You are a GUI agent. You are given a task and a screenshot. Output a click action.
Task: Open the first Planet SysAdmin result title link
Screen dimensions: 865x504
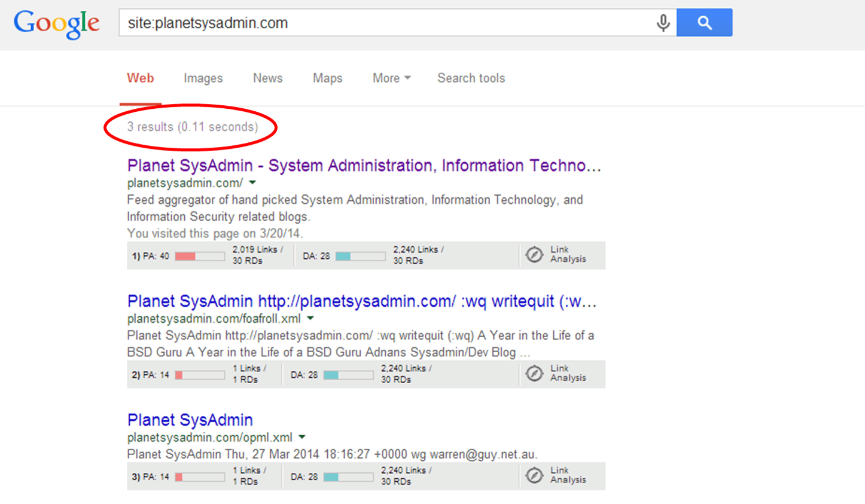pyautogui.click(x=364, y=166)
